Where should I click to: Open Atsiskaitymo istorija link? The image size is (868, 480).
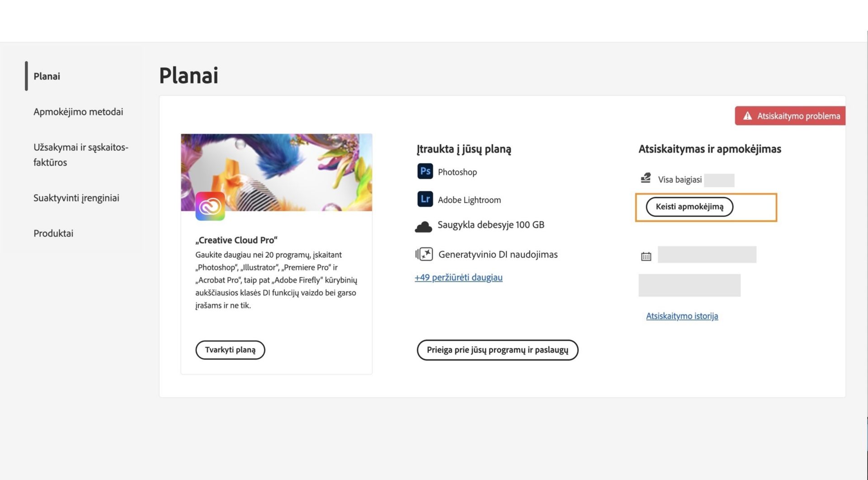682,316
